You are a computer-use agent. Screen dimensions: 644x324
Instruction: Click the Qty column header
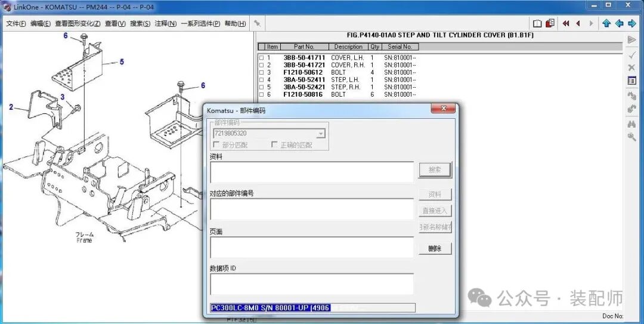point(374,47)
